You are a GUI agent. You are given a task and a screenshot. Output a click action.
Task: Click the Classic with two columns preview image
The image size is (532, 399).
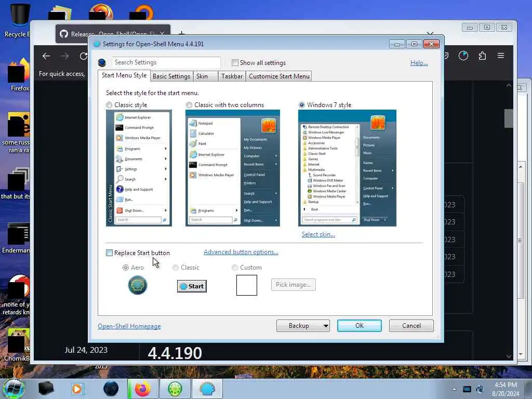233,168
